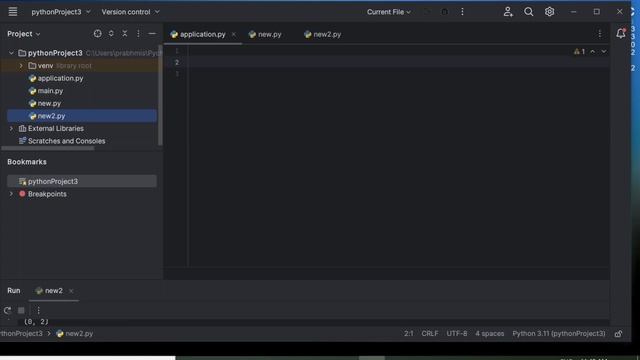The height and width of the screenshot is (360, 640).
Task: Change 4 spaces indent setting
Action: [489, 333]
